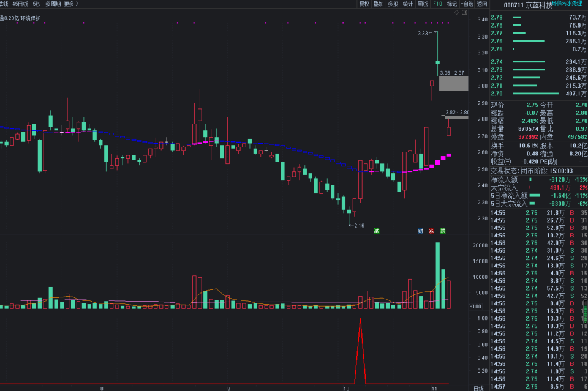The height and width of the screenshot is (391, 588).
Task: Click the 现价 2.75 current price value
Action: (x=532, y=105)
